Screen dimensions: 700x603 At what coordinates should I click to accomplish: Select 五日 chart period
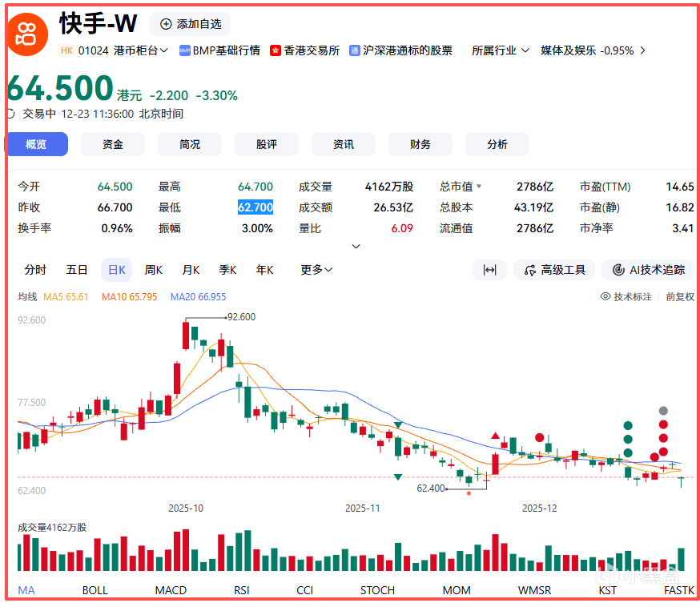click(x=77, y=270)
